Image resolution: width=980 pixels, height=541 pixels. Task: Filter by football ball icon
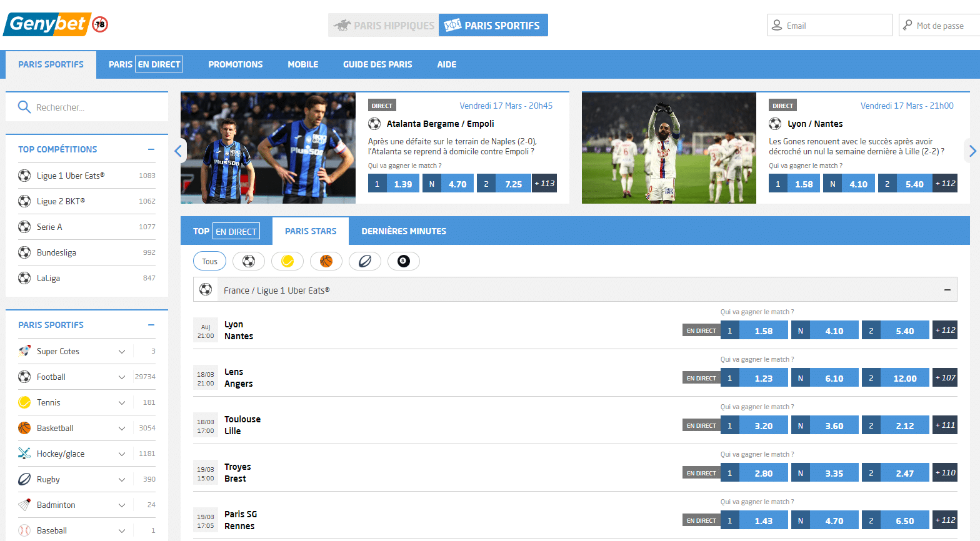pos(249,261)
